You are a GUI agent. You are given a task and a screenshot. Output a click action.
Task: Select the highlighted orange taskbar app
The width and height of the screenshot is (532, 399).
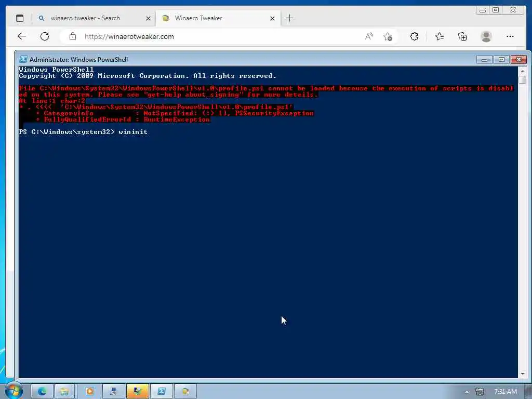click(137, 392)
